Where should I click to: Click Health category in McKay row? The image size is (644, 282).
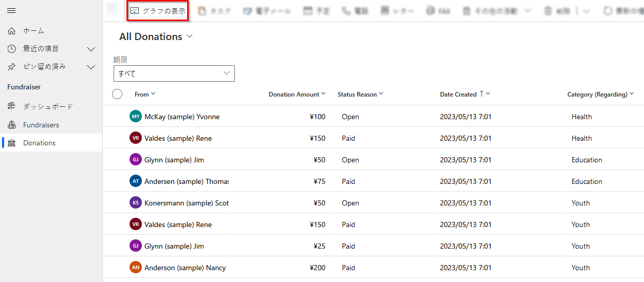582,117
